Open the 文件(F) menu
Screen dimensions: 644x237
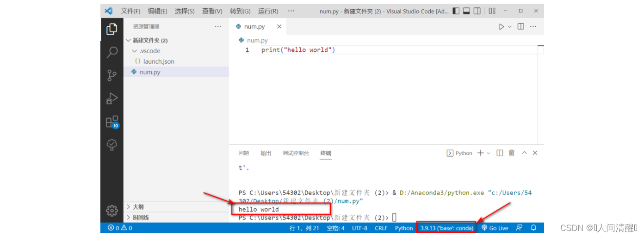click(x=130, y=11)
